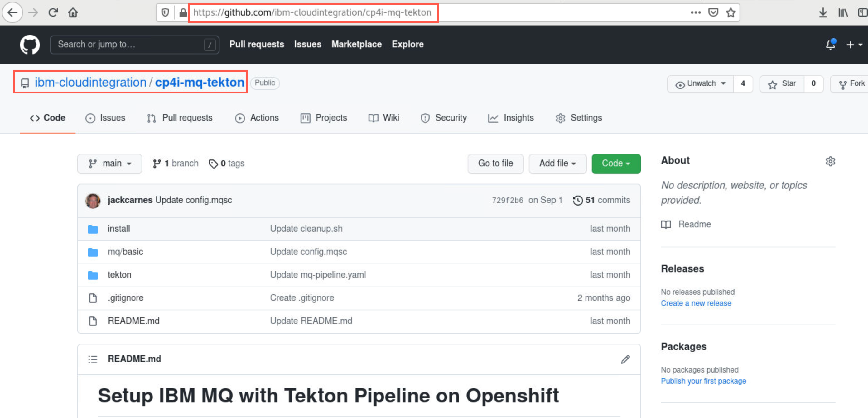View the 0 tags link
Screen dimensions: 868x418
pyautogui.click(x=226, y=164)
